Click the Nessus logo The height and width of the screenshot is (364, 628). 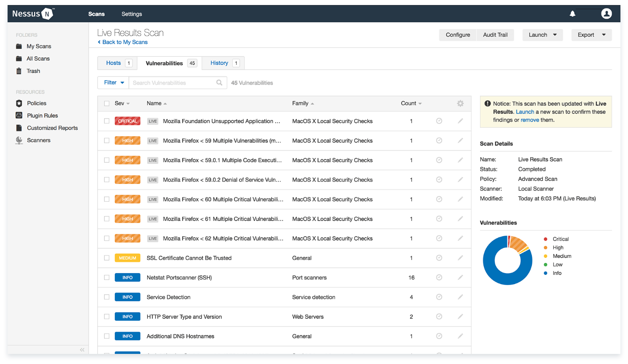point(33,14)
